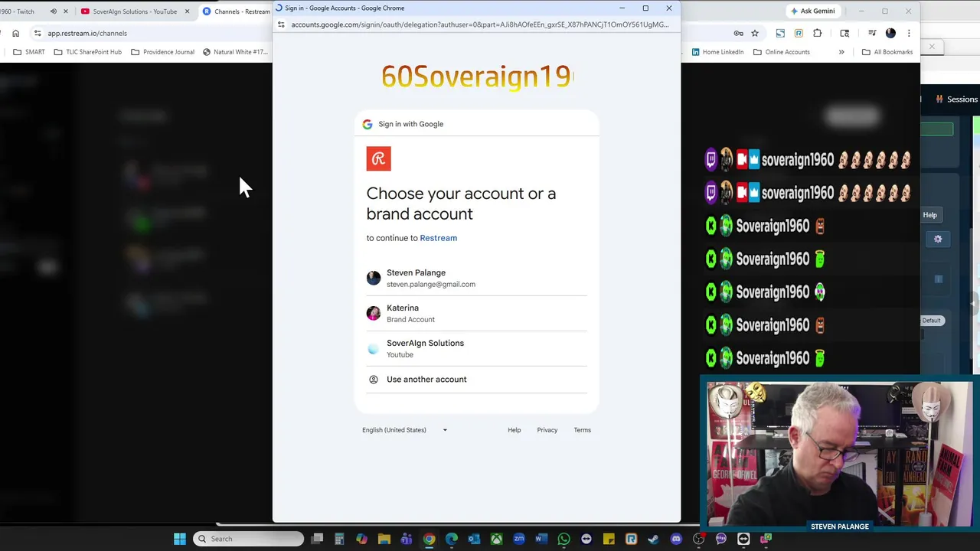Open the English (United States) language dropdown
The width and height of the screenshot is (980, 551).
click(x=405, y=430)
